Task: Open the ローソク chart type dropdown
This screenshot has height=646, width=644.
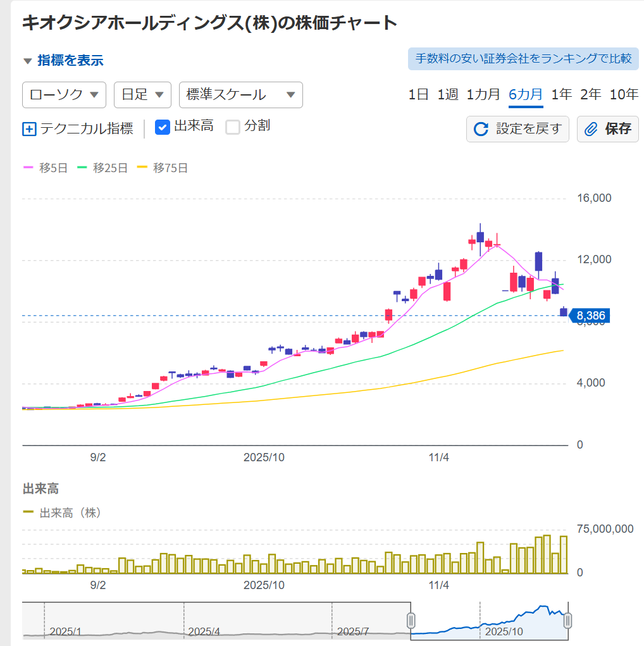Action: pyautogui.click(x=63, y=95)
